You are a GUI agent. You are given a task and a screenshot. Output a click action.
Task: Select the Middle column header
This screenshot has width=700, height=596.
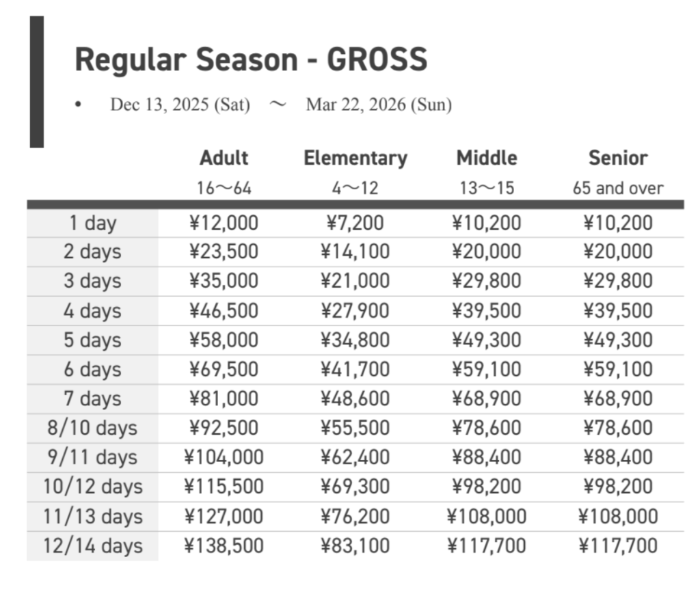pos(486,158)
